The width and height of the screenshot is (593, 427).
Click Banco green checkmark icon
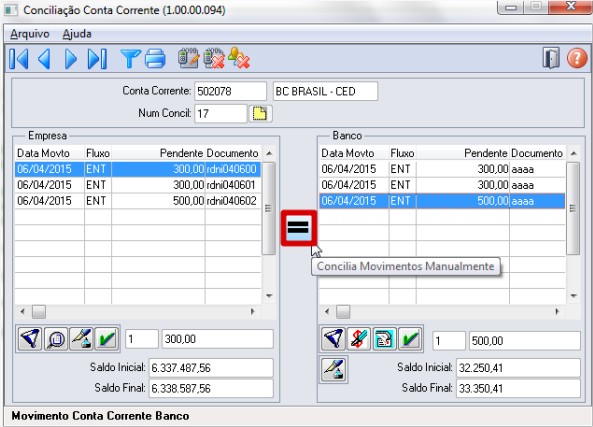click(410, 338)
